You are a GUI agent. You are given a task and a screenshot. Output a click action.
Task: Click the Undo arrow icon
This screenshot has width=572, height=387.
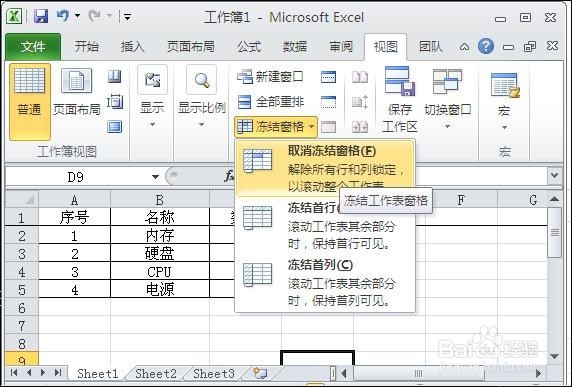(x=63, y=16)
